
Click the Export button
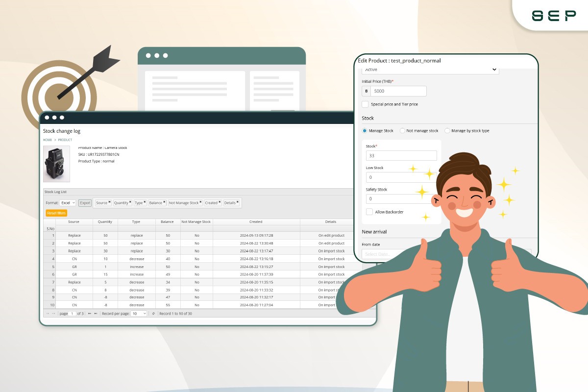85,203
